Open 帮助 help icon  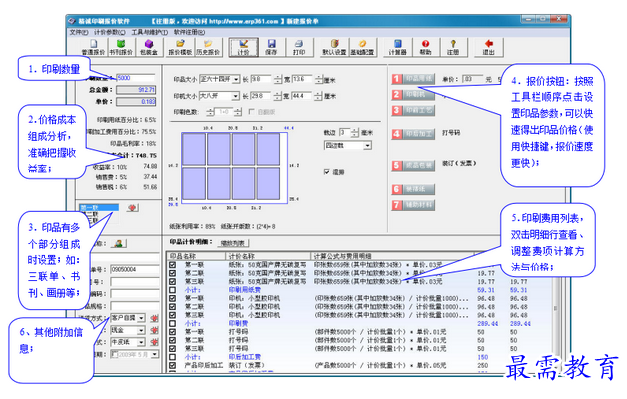(425, 47)
